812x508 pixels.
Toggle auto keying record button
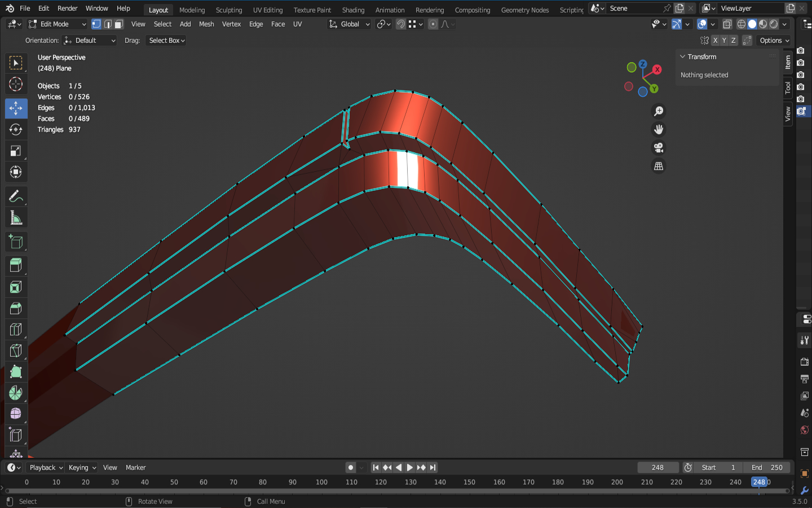coord(351,467)
